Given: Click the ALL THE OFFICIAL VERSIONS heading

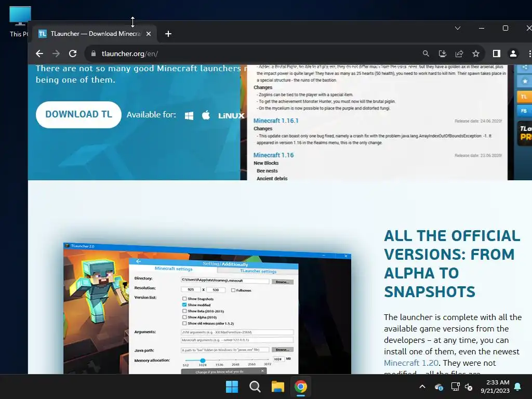Looking at the screenshot, I should click(x=452, y=263).
